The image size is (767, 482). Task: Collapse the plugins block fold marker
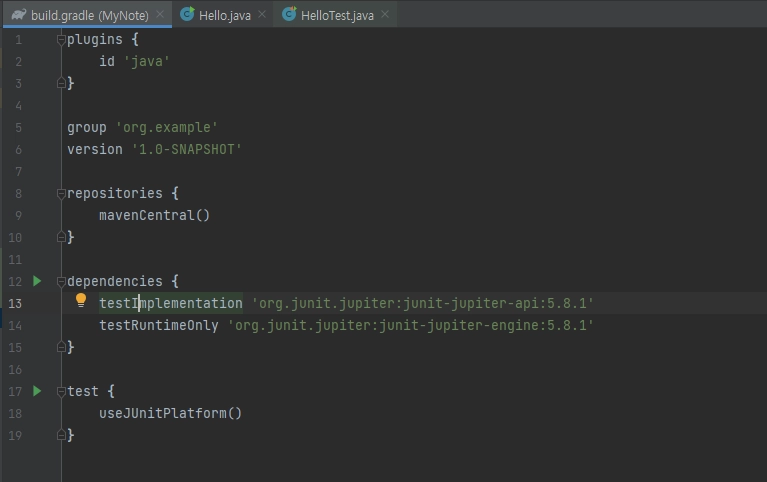click(61, 40)
